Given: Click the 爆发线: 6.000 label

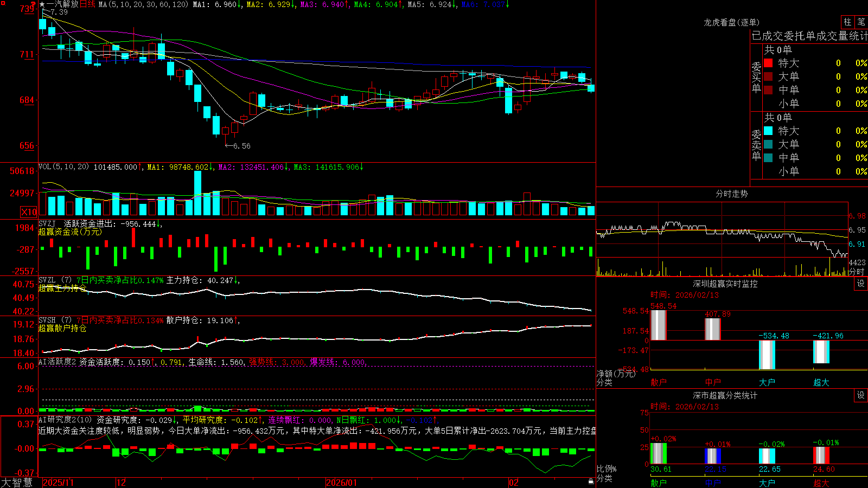Looking at the screenshot, I should (337, 362).
